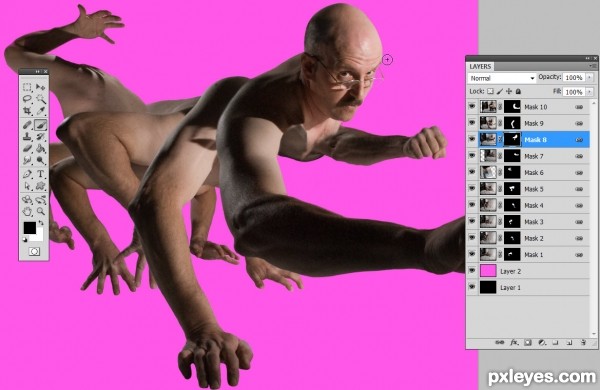Select Layer 2 pink thumbnail
Image resolution: width=600 pixels, height=390 pixels.
[488, 271]
